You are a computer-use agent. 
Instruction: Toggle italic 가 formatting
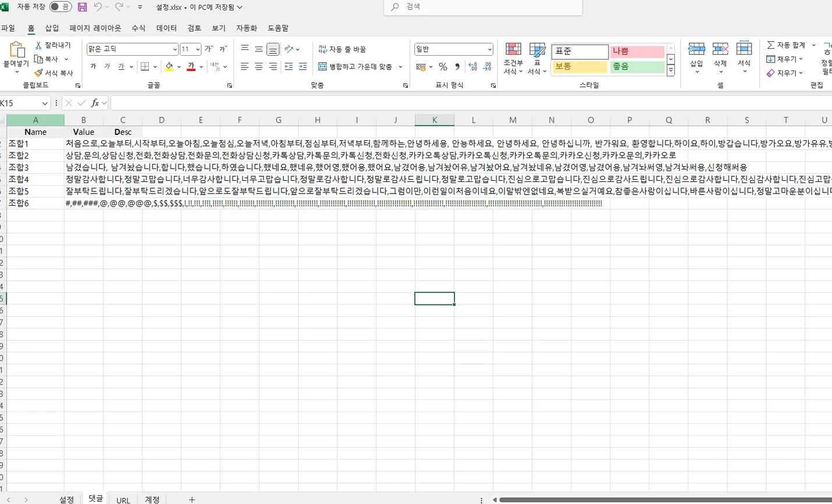107,67
